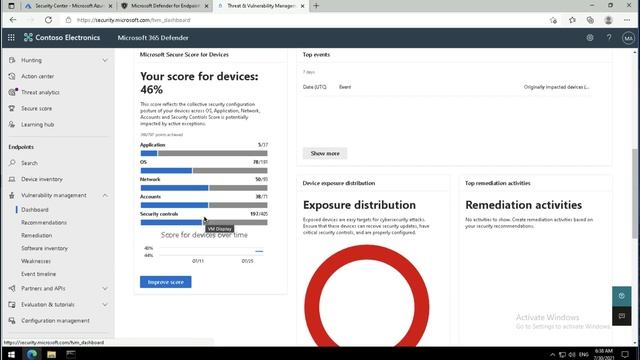Open the notification center icon in taskbar
Screen dimensions: 640x360
coord(625,354)
